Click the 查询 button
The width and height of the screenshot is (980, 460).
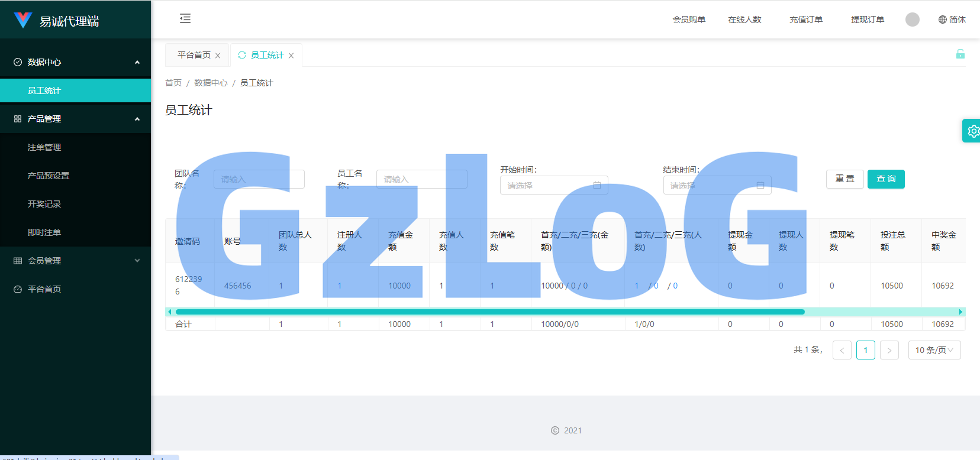(886, 179)
